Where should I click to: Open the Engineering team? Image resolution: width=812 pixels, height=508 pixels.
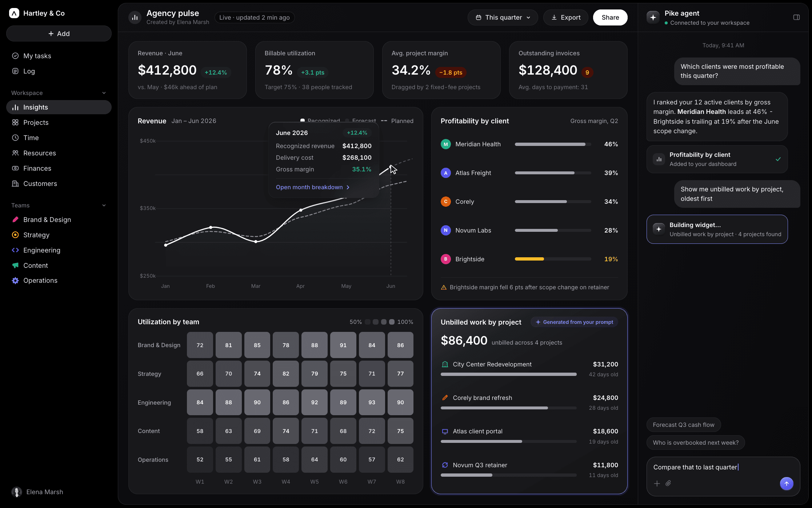pyautogui.click(x=59, y=250)
